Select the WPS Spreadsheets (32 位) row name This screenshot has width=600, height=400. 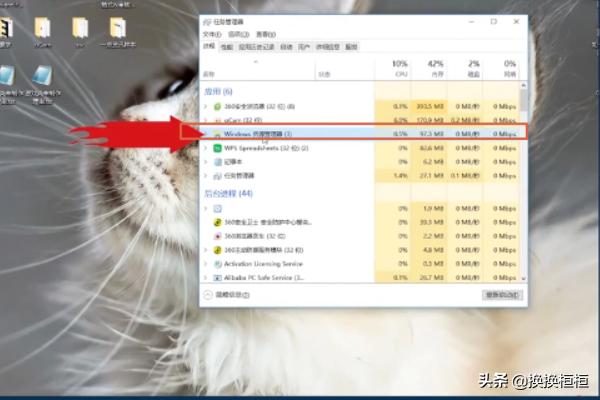266,148
